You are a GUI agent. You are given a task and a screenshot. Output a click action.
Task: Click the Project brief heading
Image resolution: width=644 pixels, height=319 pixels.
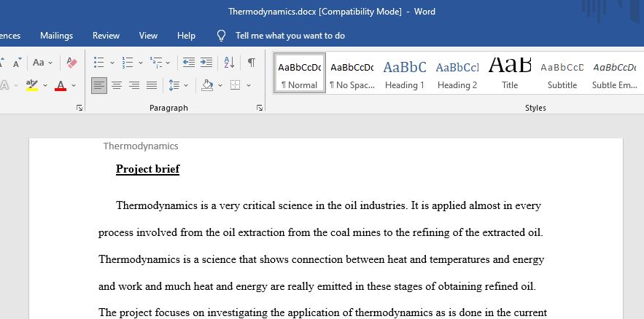click(147, 169)
